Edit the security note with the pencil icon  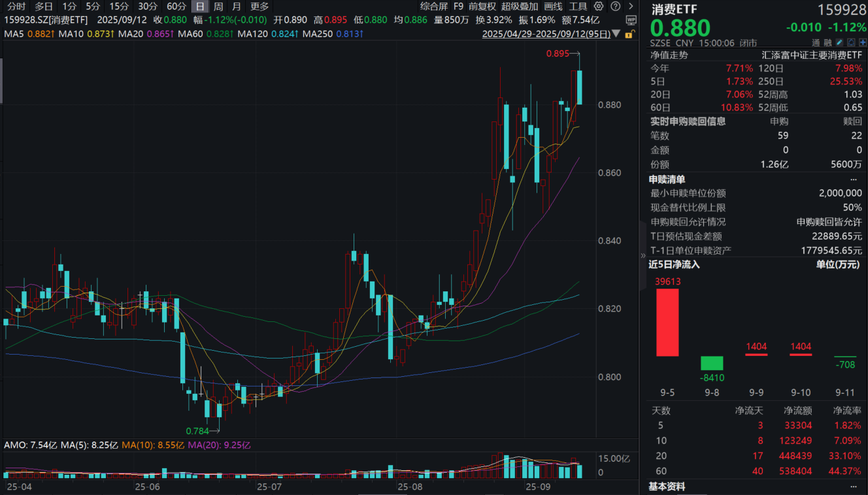[839, 42]
